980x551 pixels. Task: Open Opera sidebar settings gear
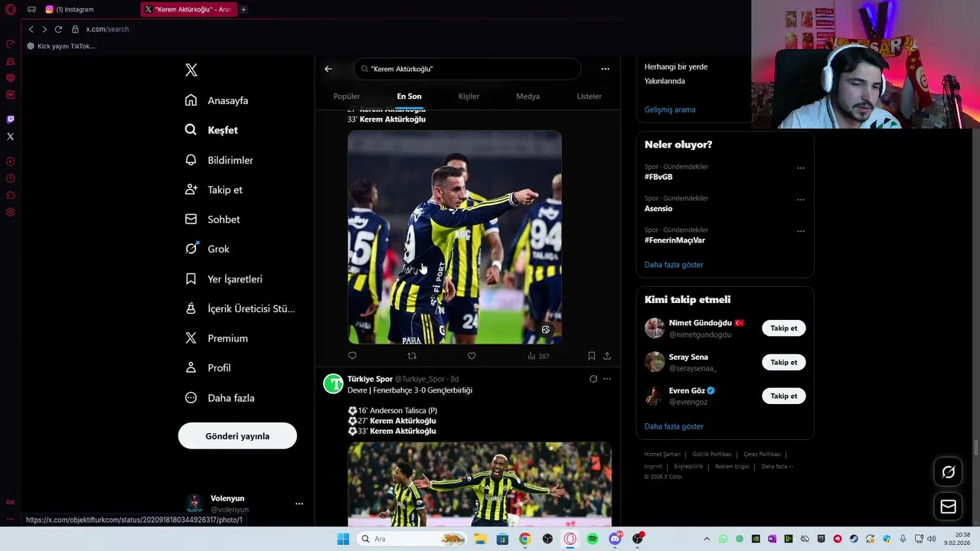click(x=11, y=212)
